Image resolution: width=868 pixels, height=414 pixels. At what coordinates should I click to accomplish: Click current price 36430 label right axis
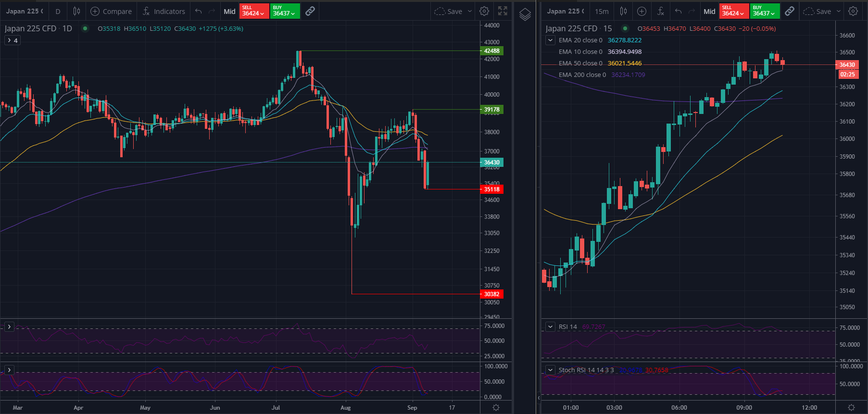point(847,65)
